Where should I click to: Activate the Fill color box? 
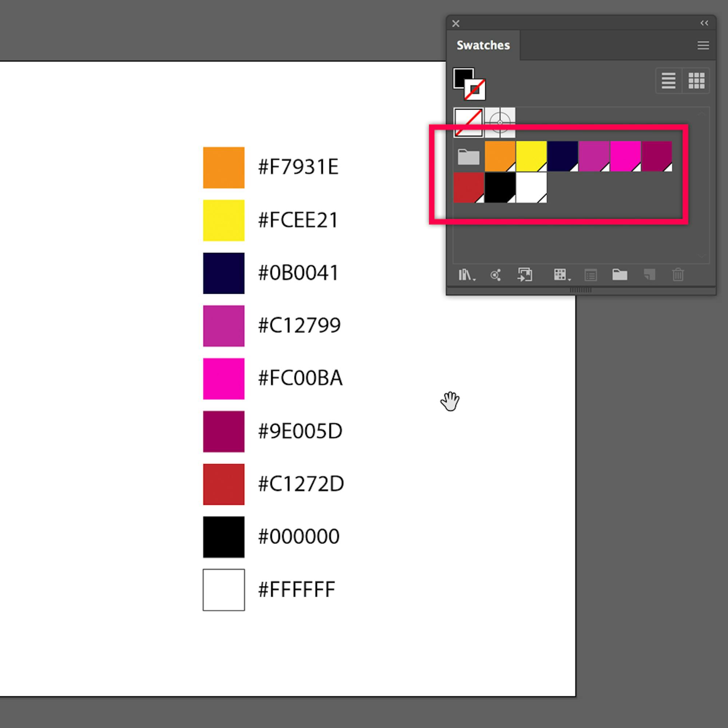pyautogui.click(x=462, y=76)
